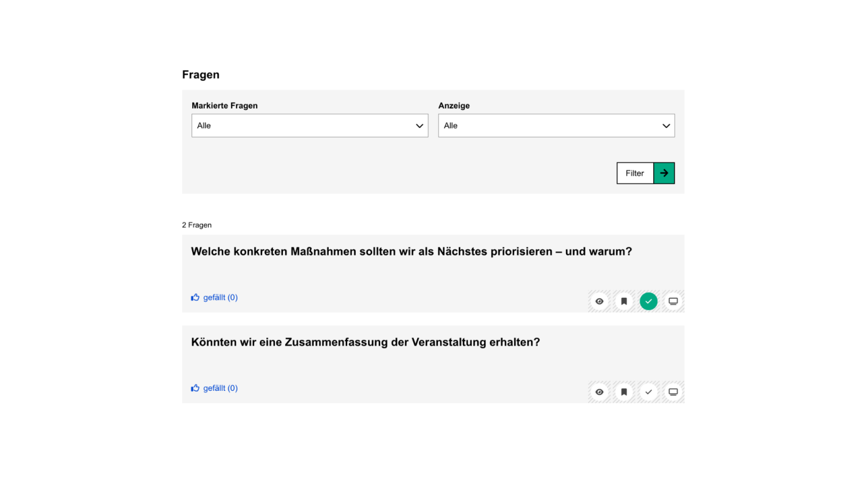The height and width of the screenshot is (488, 868).
Task: Open the Anzeige dropdown
Action: [556, 125]
